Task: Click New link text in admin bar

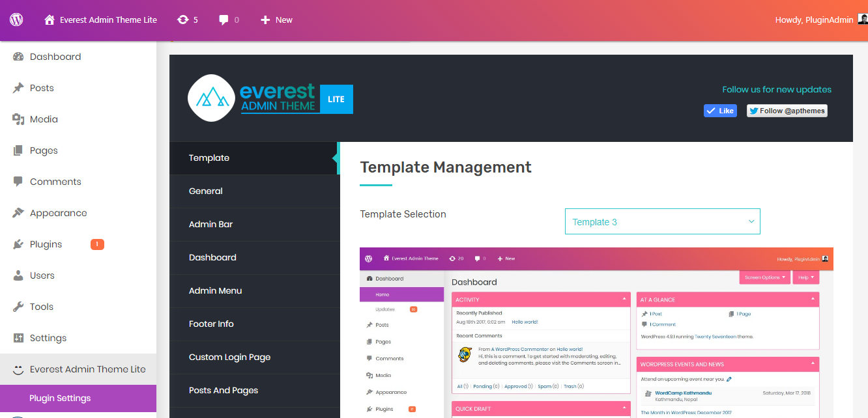Action: [284, 20]
